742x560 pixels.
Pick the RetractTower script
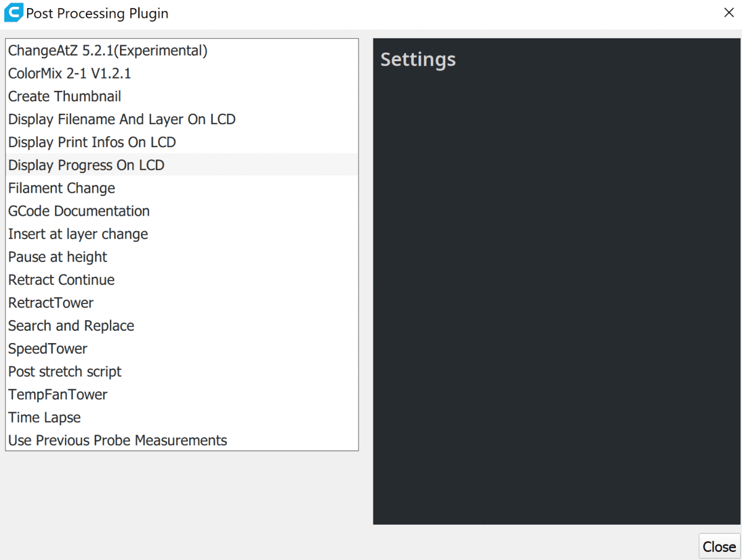click(x=51, y=303)
